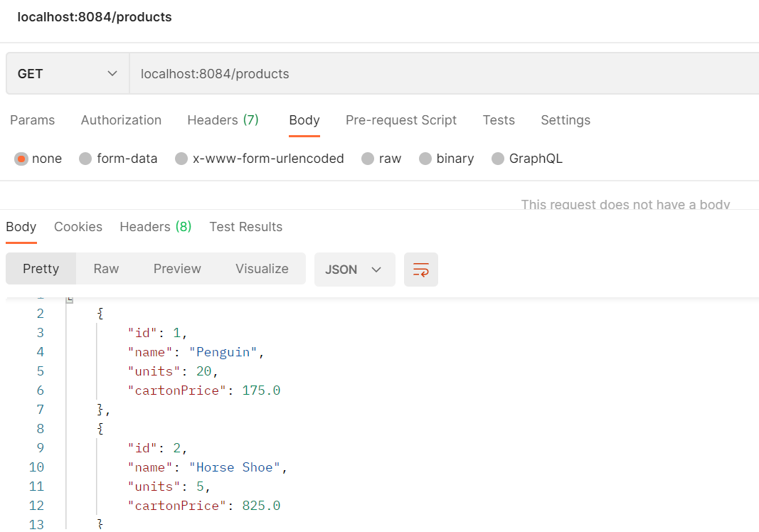759x532 pixels.
Task: Click the "Horse Shoe" name value
Action: pos(234,467)
